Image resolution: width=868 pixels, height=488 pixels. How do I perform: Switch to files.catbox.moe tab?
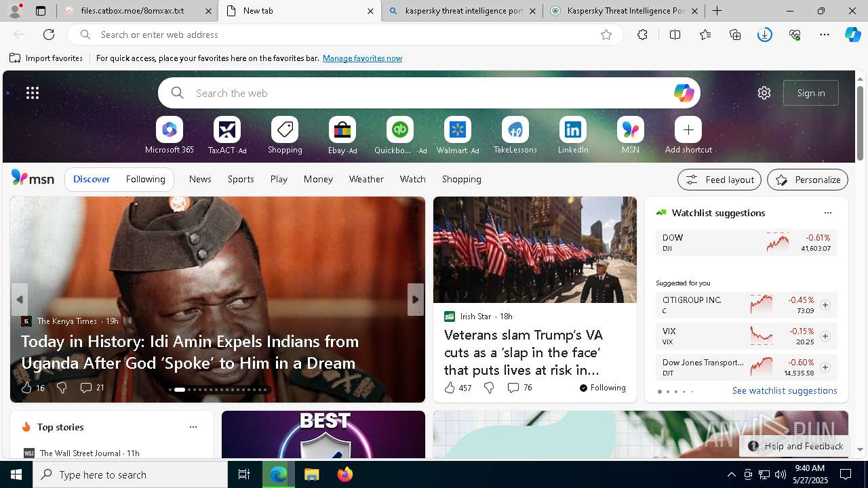pos(138,11)
